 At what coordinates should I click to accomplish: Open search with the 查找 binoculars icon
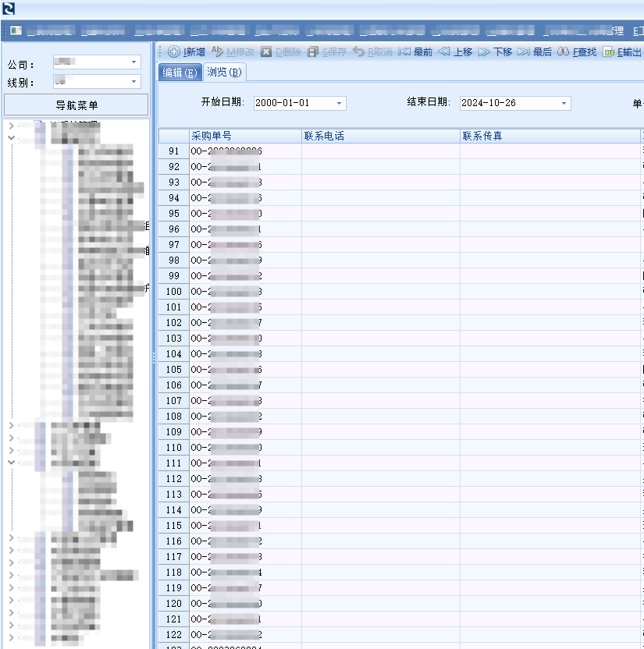point(563,52)
